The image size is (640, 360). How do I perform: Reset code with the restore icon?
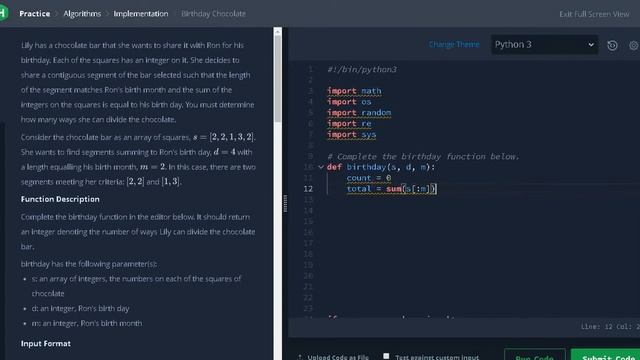[x=612, y=45]
